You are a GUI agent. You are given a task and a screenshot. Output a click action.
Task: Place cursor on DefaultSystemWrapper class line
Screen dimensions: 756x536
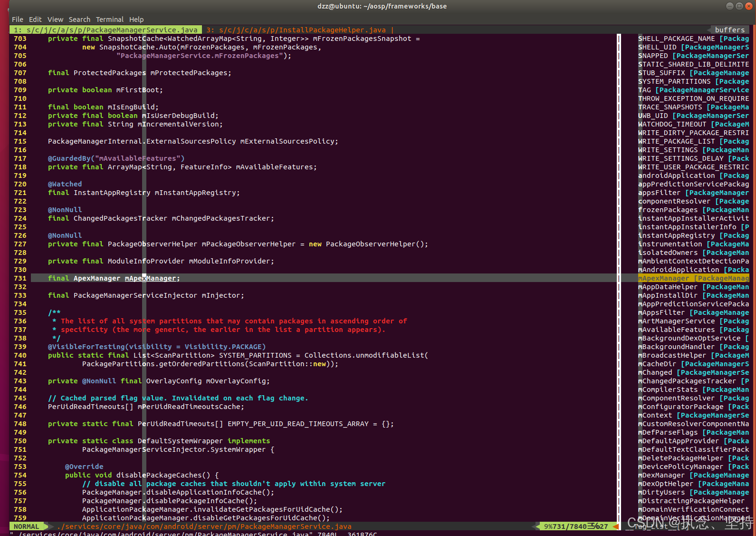tap(159, 441)
